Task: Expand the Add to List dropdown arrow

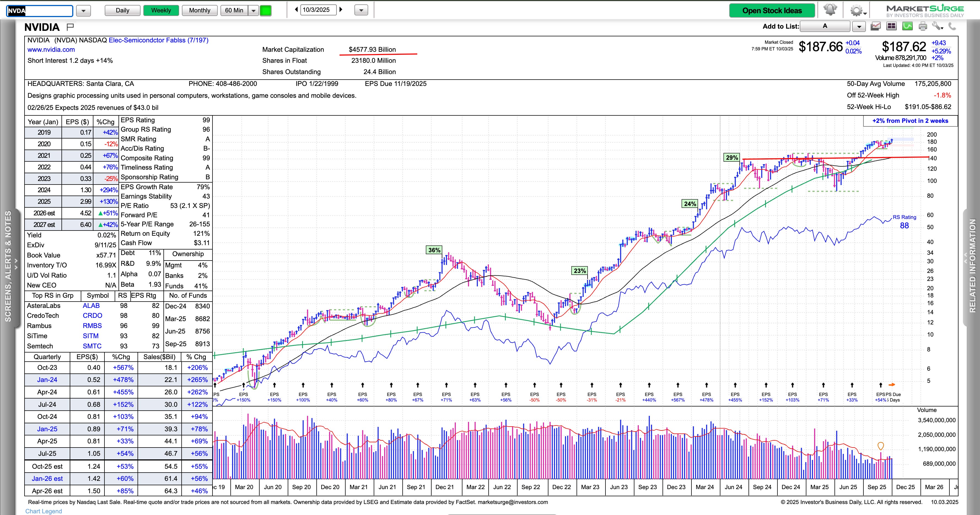Action: (859, 26)
